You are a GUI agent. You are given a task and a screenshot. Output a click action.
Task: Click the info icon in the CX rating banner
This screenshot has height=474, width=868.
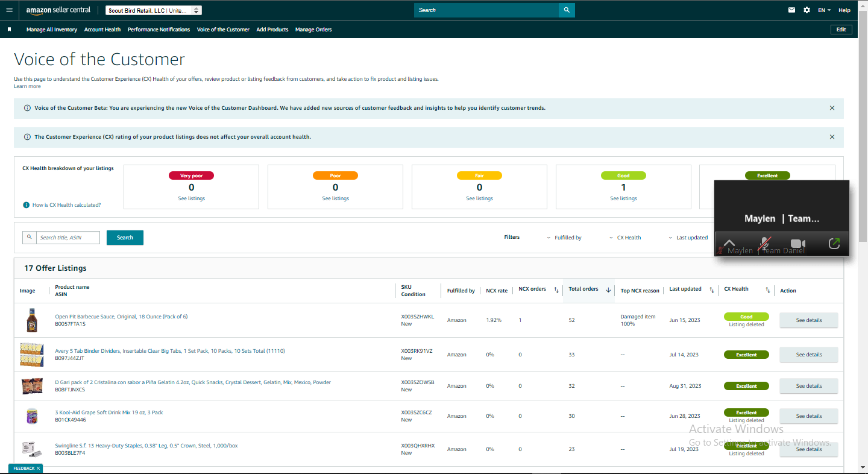[x=27, y=137]
